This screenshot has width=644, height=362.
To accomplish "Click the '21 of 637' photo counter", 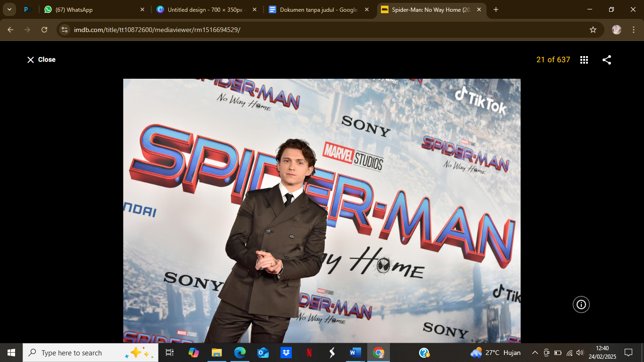I will [x=553, y=60].
